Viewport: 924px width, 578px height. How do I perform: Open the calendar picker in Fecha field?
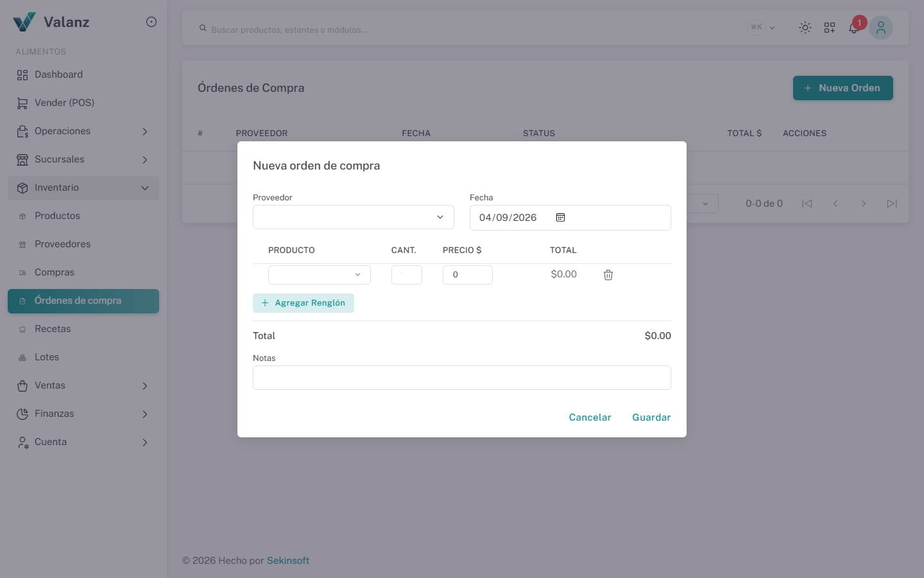560,218
